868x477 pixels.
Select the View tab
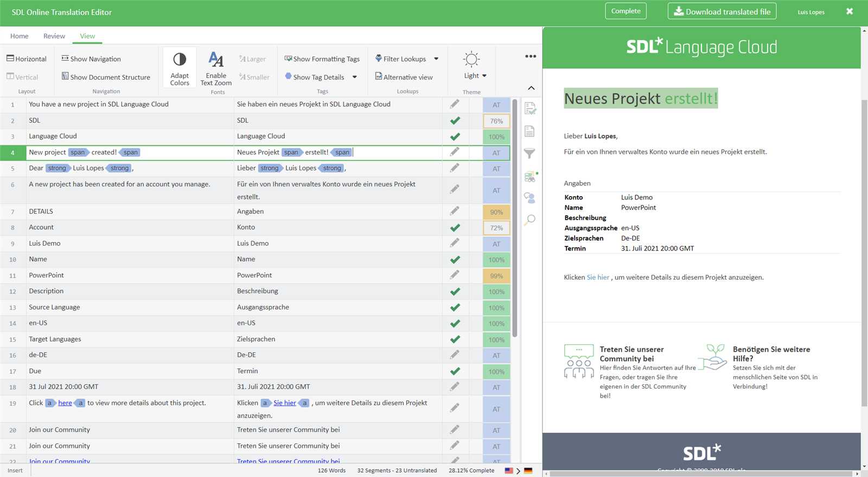[87, 36]
